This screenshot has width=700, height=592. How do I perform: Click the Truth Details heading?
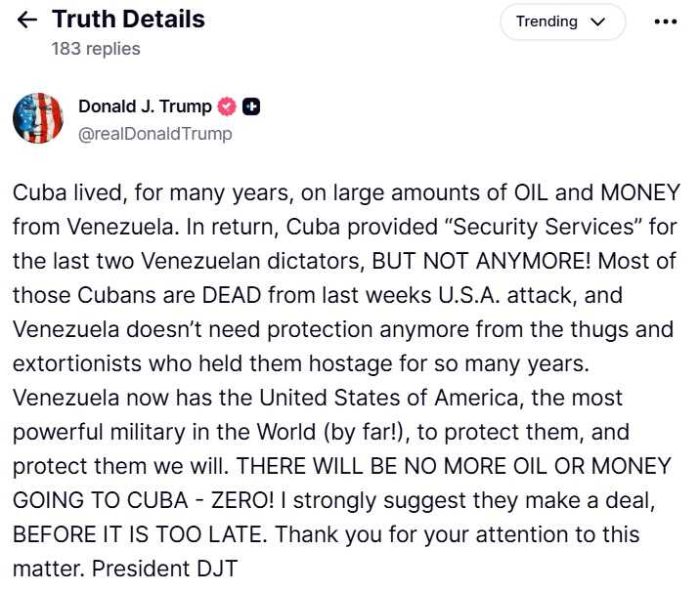(x=128, y=20)
